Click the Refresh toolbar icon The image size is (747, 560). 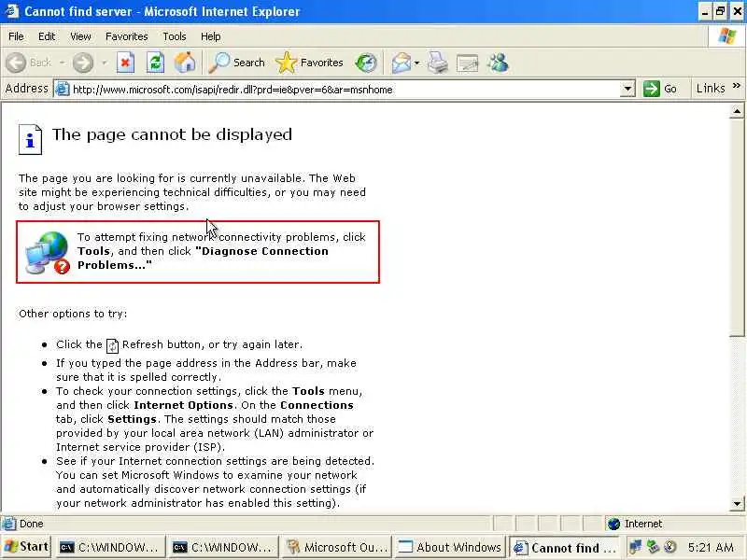point(155,63)
